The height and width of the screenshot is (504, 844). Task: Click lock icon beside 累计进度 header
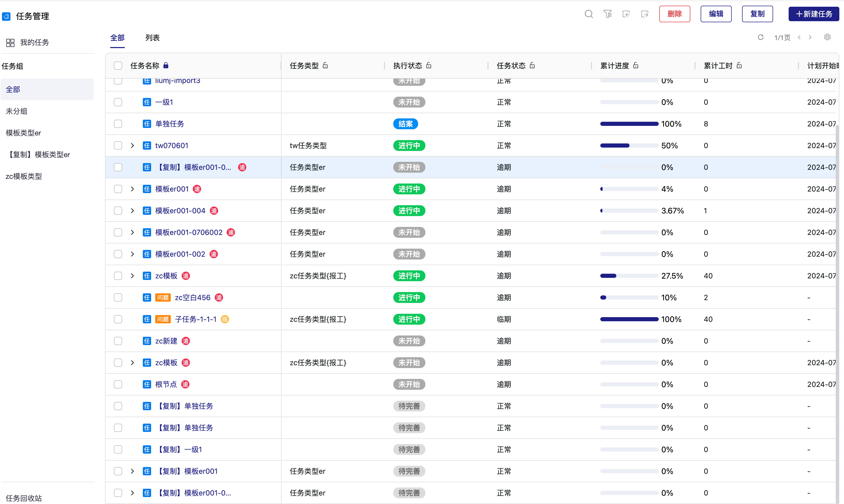pyautogui.click(x=636, y=65)
